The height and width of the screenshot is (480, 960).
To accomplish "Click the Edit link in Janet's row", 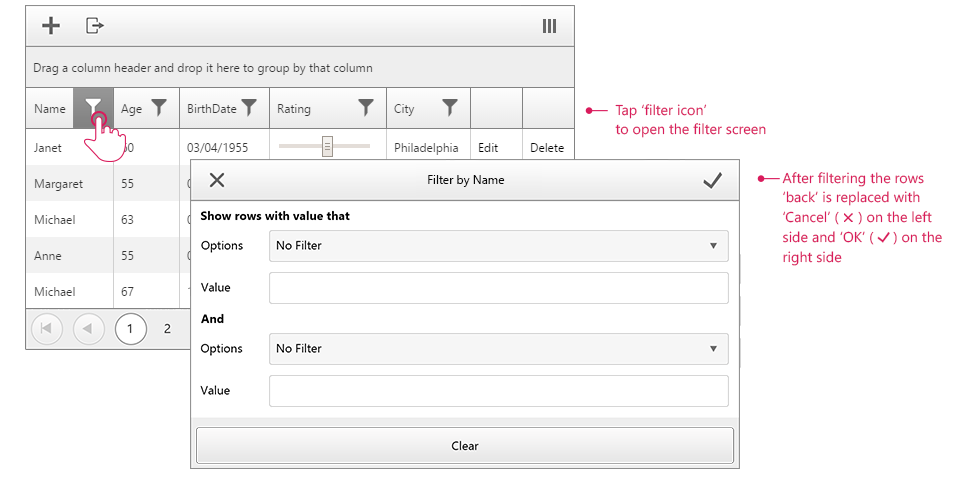I will [488, 148].
